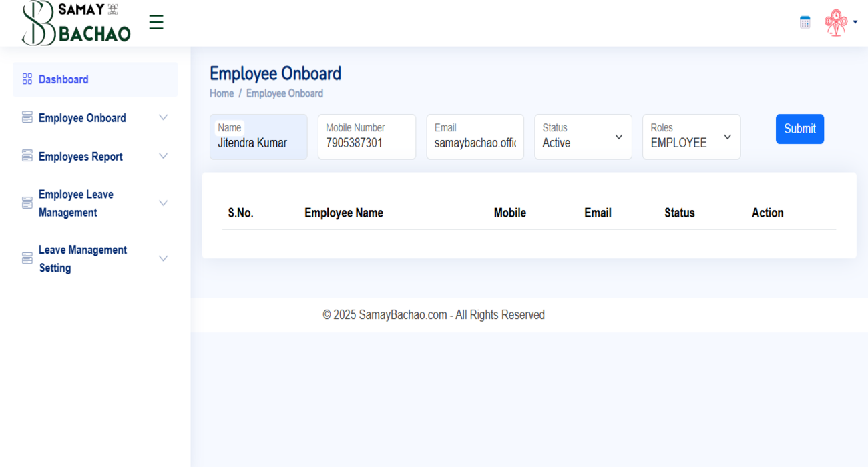Click the Employees Report sidebar icon
The image size is (868, 467).
point(27,155)
